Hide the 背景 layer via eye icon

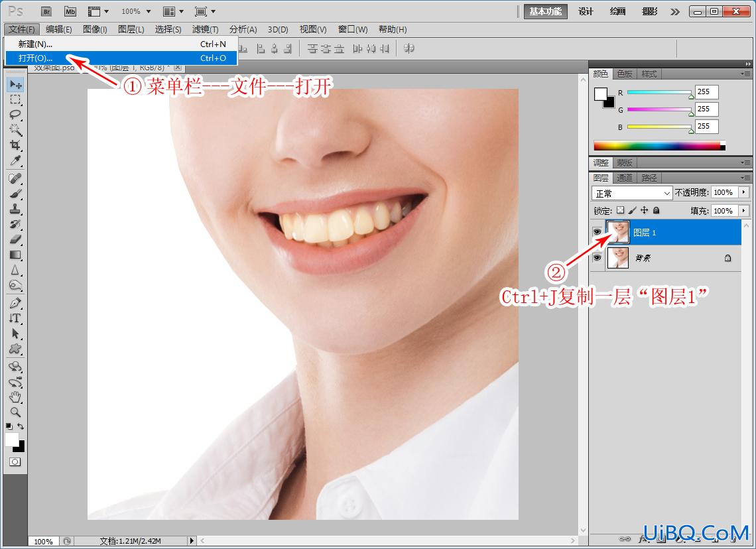pos(597,257)
